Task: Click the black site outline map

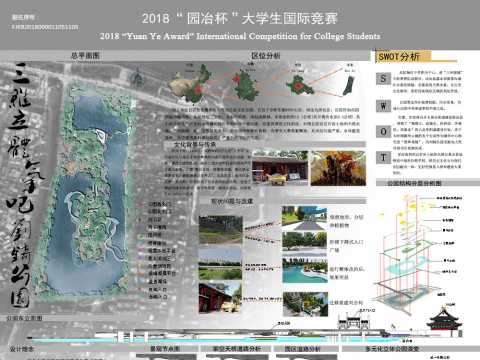Action: [349, 86]
